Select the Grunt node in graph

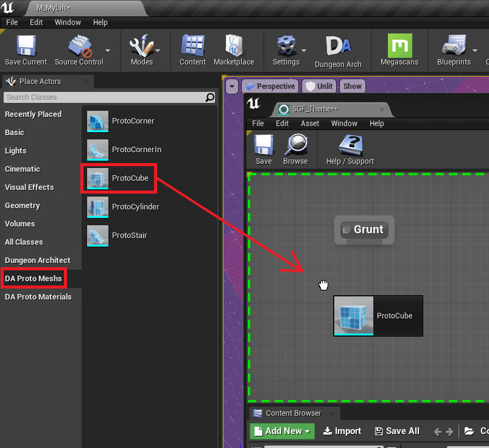tap(364, 229)
